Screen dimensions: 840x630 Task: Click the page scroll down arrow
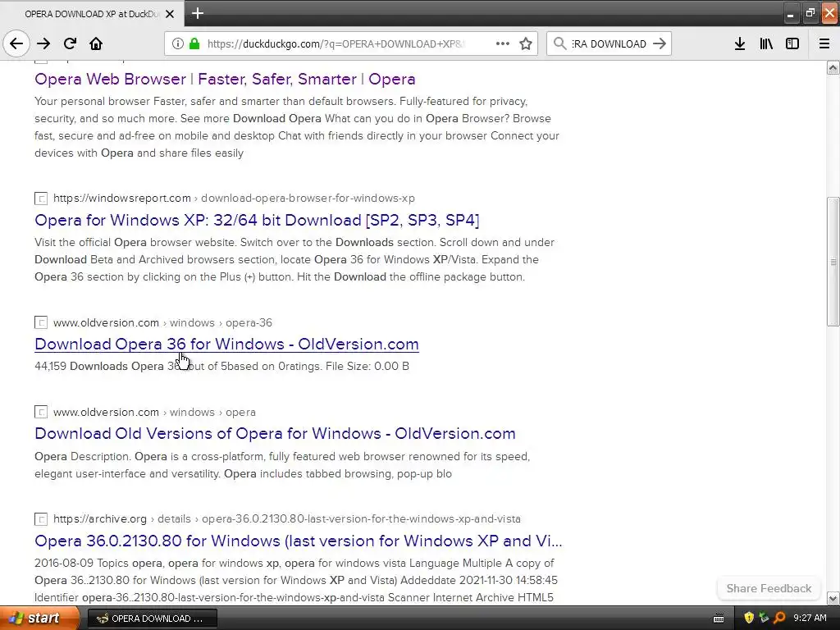833,598
